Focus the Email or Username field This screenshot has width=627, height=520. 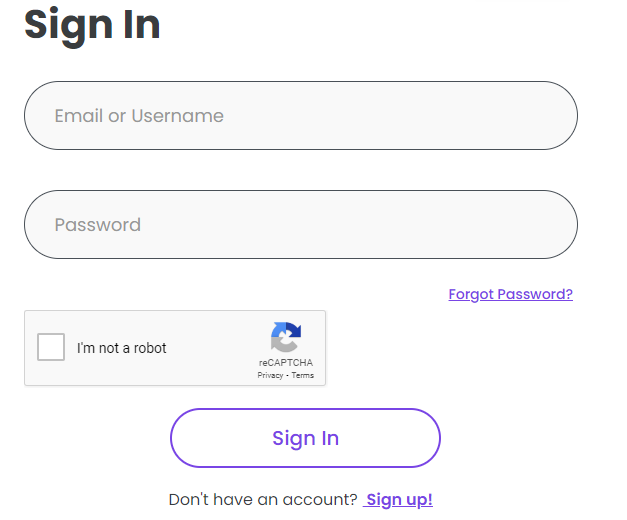[x=301, y=116]
